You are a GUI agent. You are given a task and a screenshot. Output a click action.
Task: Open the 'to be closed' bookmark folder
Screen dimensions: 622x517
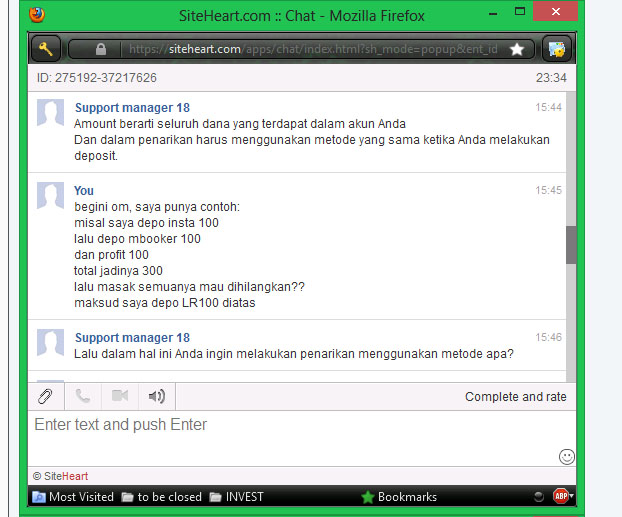(x=161, y=497)
